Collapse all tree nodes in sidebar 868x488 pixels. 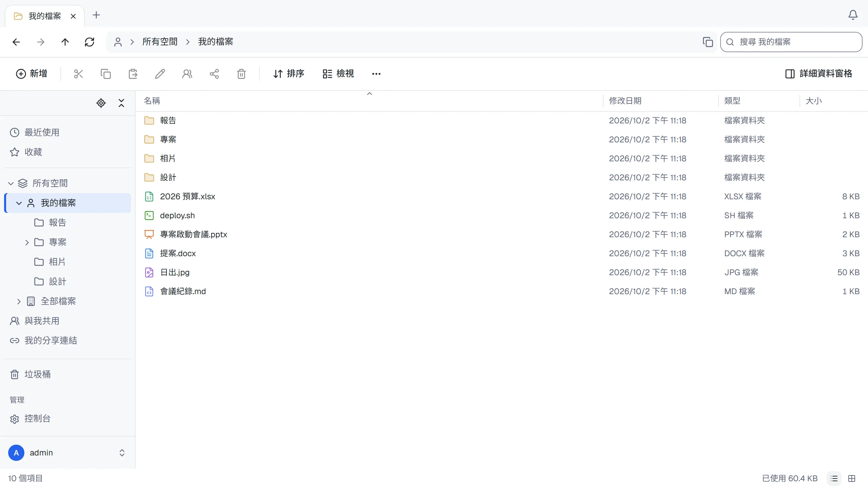pos(121,103)
